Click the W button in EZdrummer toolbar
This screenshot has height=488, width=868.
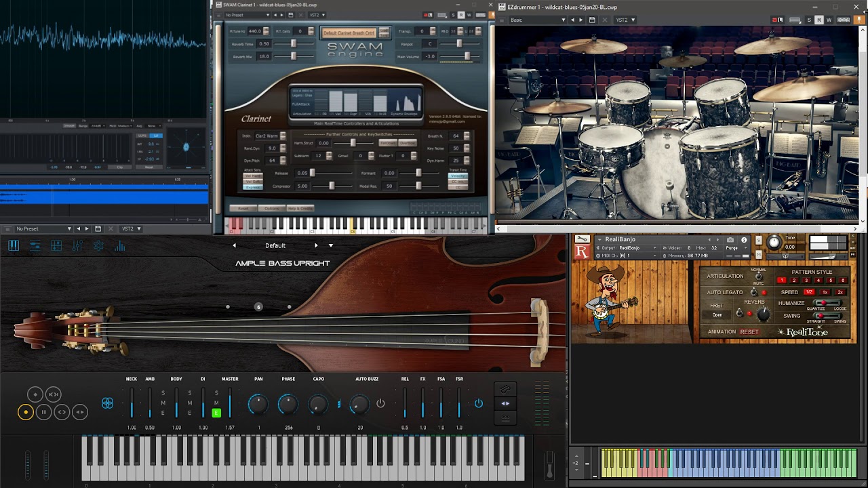click(x=829, y=20)
